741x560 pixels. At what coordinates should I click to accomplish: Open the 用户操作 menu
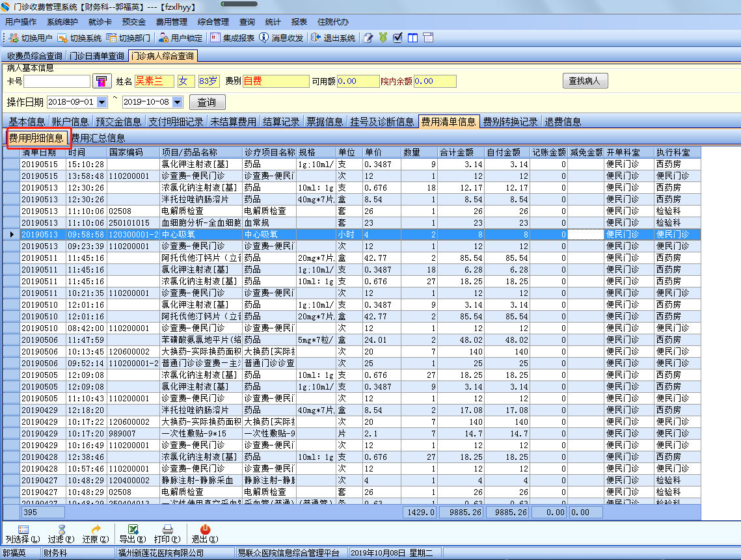coord(21,21)
